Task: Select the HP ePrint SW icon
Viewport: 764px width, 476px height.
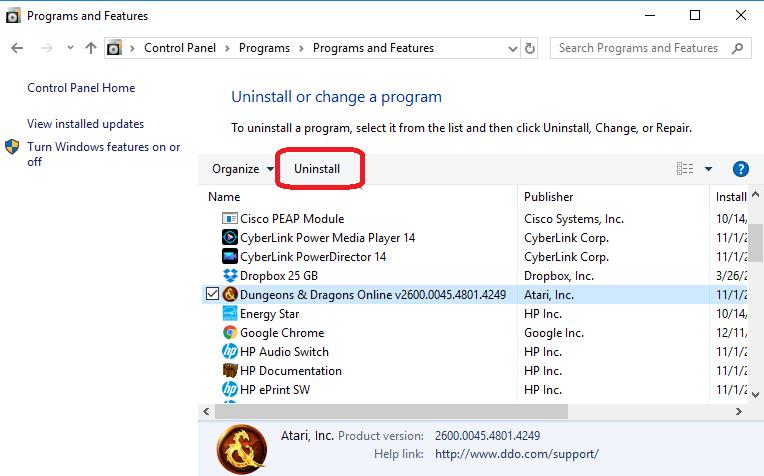Action: pos(229,389)
